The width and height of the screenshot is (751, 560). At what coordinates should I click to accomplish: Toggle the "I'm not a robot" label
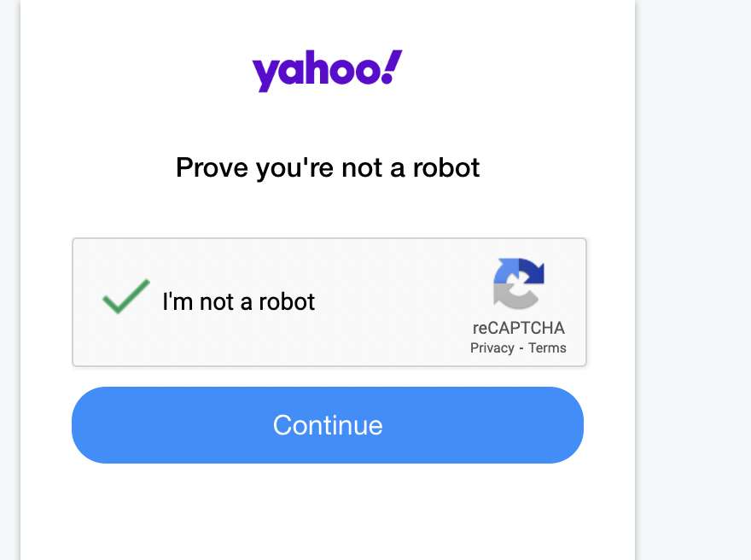coord(238,301)
